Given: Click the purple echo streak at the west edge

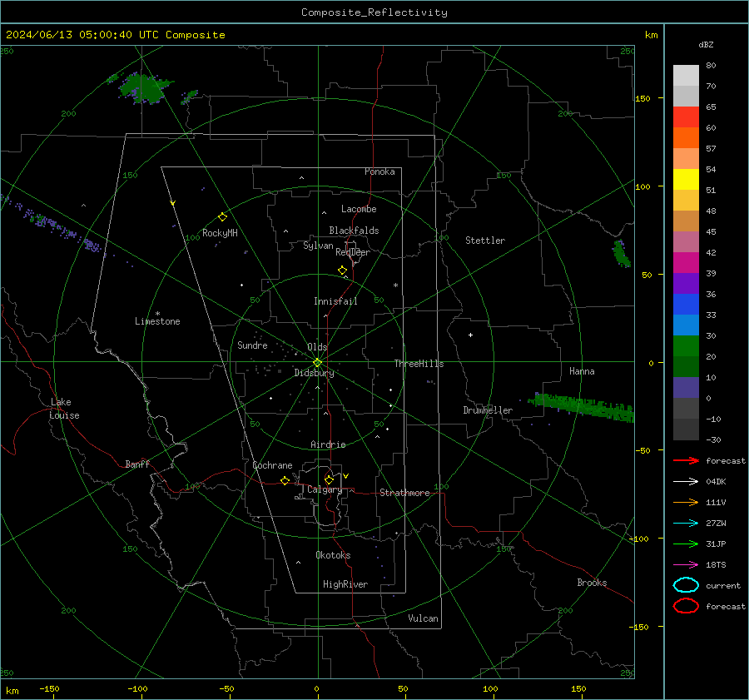Looking at the screenshot, I should point(52,224).
